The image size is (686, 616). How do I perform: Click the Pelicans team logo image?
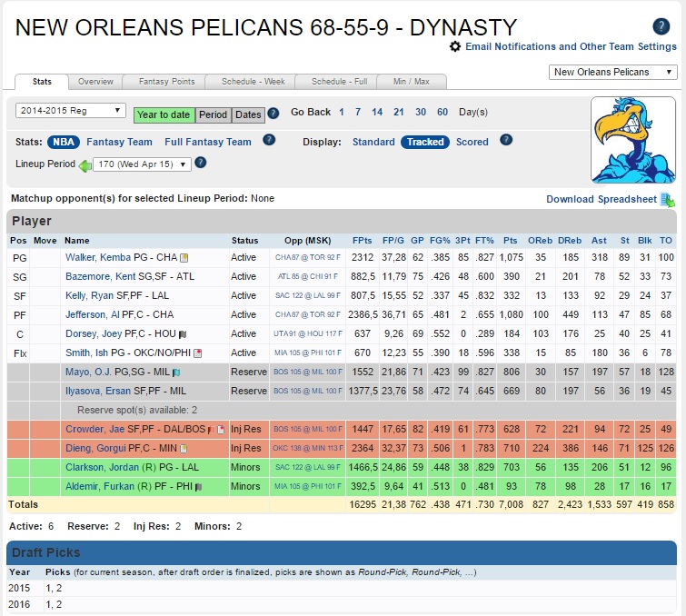[x=632, y=140]
